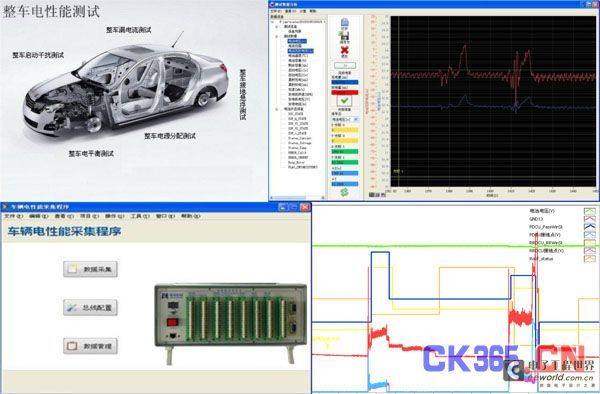Click the blue document open icon
This screenshot has height=394, width=600.
(x=344, y=23)
